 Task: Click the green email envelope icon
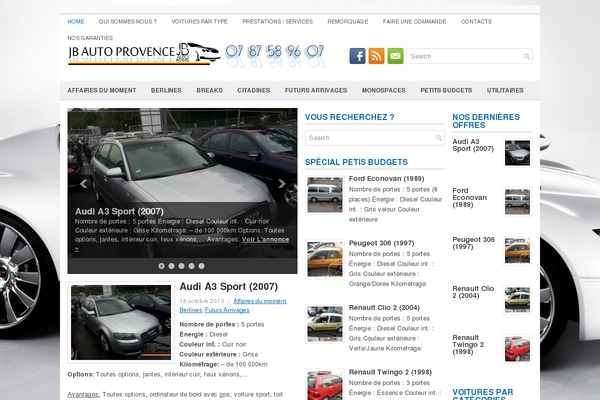[395, 56]
